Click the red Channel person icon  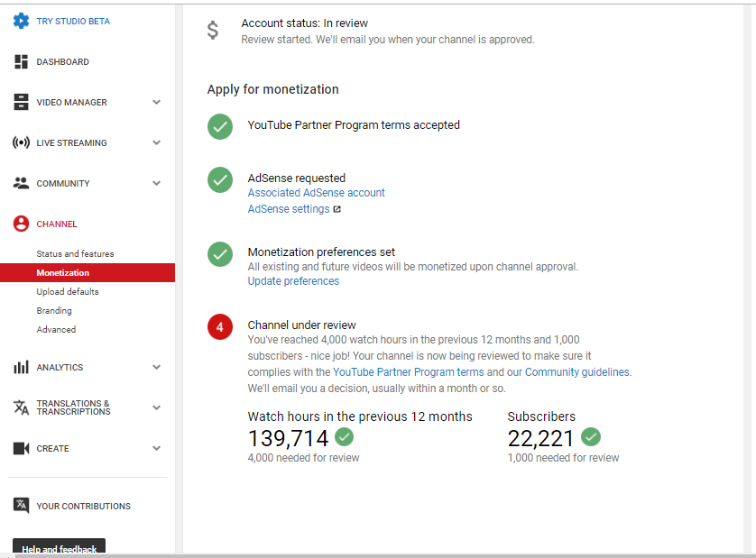coord(22,224)
